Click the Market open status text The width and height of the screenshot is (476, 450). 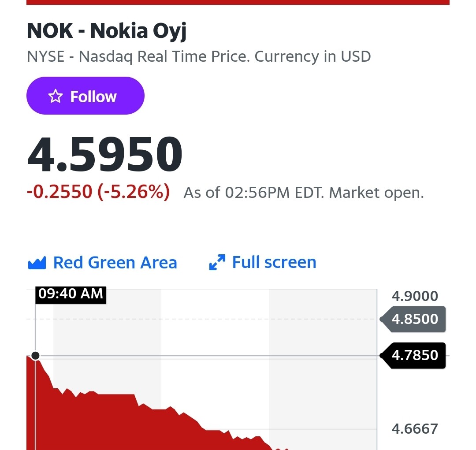[376, 193]
